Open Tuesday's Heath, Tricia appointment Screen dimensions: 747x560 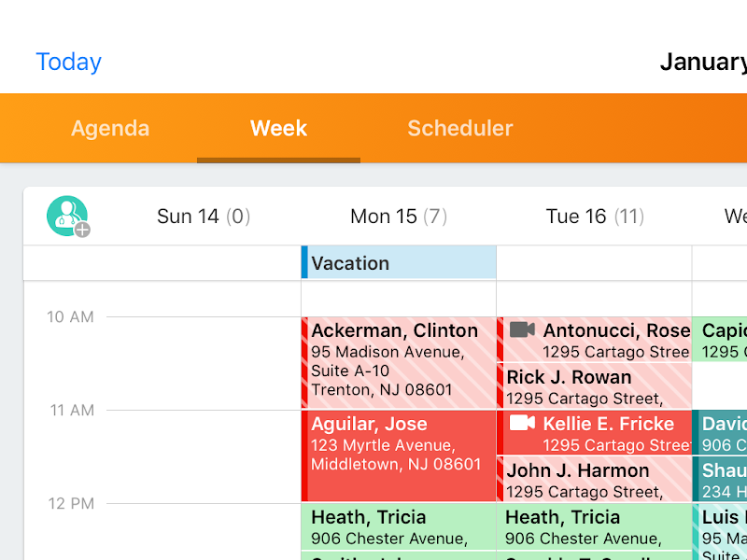[x=595, y=526]
